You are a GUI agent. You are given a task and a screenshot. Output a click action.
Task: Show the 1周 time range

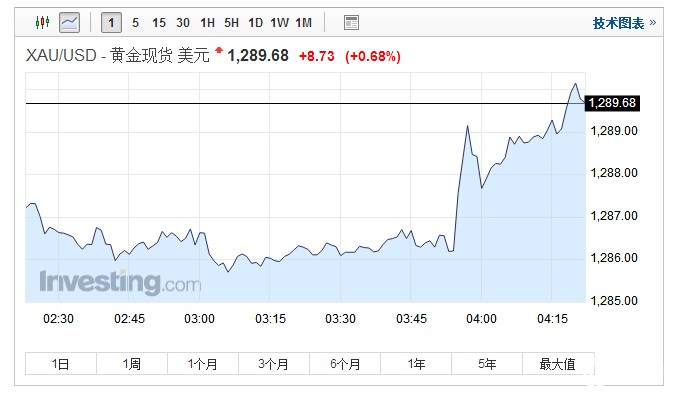tap(131, 364)
